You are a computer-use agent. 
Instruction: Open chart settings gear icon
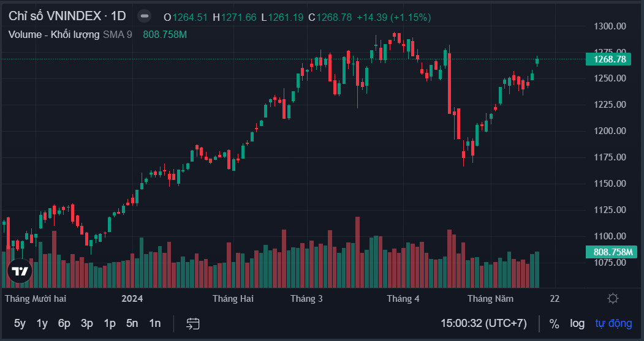(x=613, y=298)
